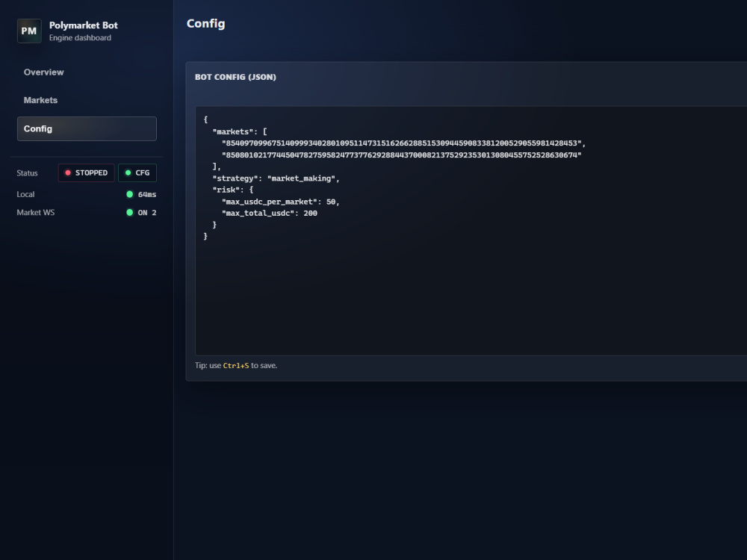Click the Market WS label
This screenshot has width=747, height=560.
(36, 212)
